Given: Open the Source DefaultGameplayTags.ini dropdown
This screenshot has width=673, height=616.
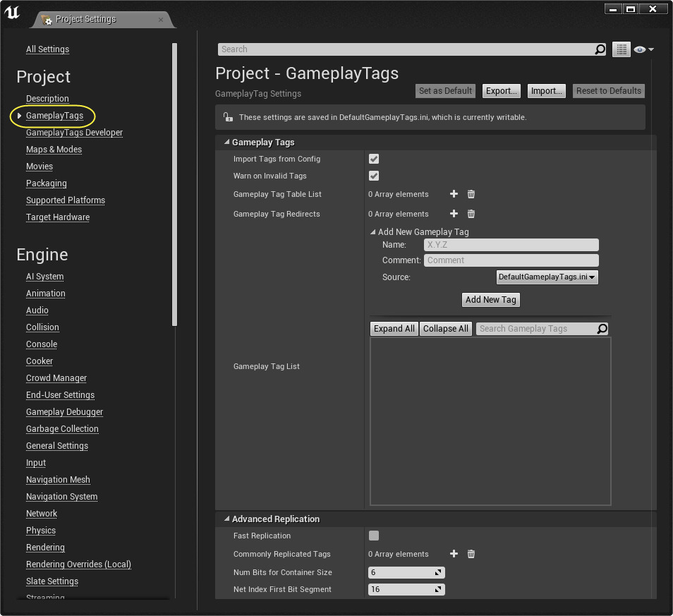Looking at the screenshot, I should point(547,277).
